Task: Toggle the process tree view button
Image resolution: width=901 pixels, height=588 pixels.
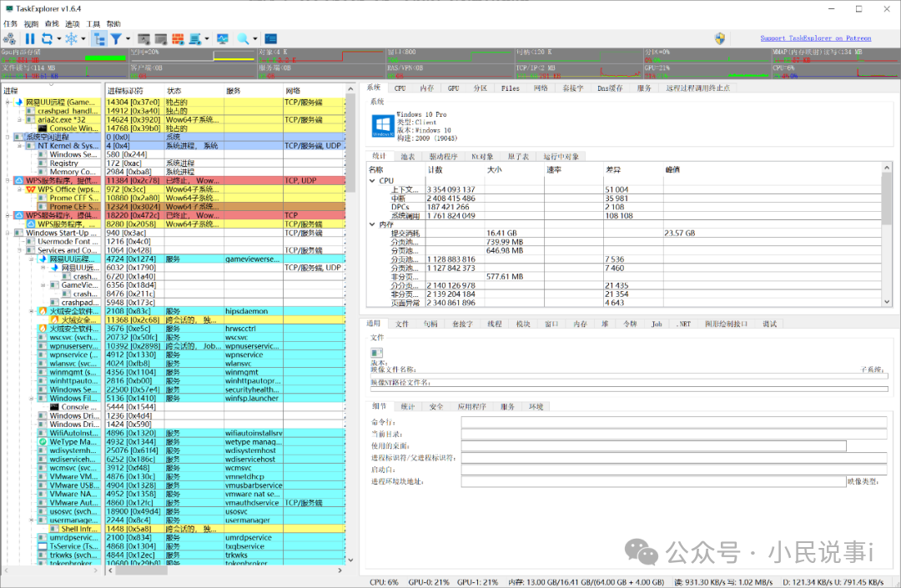Action: pos(99,38)
